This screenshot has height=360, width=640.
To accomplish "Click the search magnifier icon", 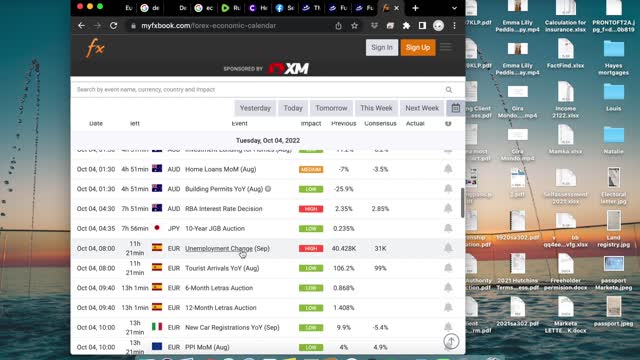I will pyautogui.click(x=449, y=90).
